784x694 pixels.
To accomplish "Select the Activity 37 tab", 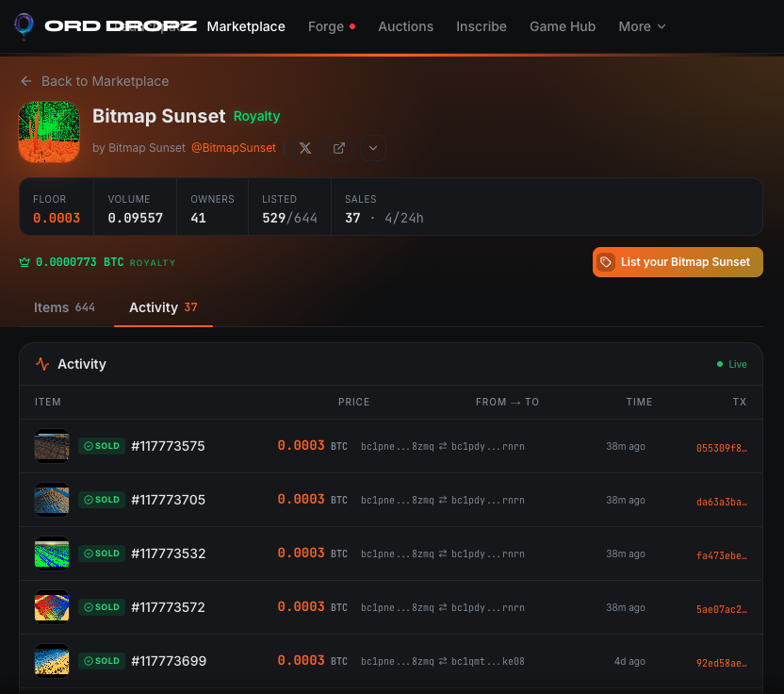I will pyautogui.click(x=163, y=307).
